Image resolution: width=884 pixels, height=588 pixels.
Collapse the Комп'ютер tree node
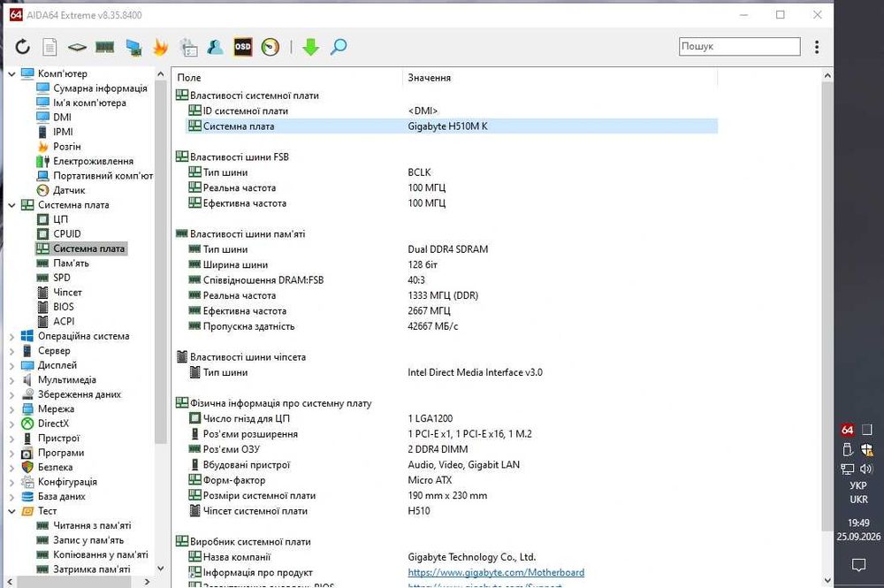coord(11,74)
